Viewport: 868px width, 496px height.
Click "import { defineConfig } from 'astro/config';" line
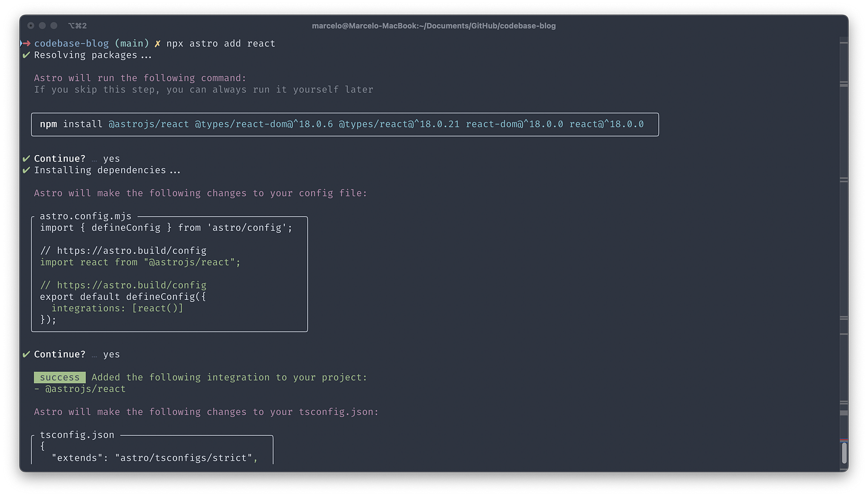click(x=166, y=228)
